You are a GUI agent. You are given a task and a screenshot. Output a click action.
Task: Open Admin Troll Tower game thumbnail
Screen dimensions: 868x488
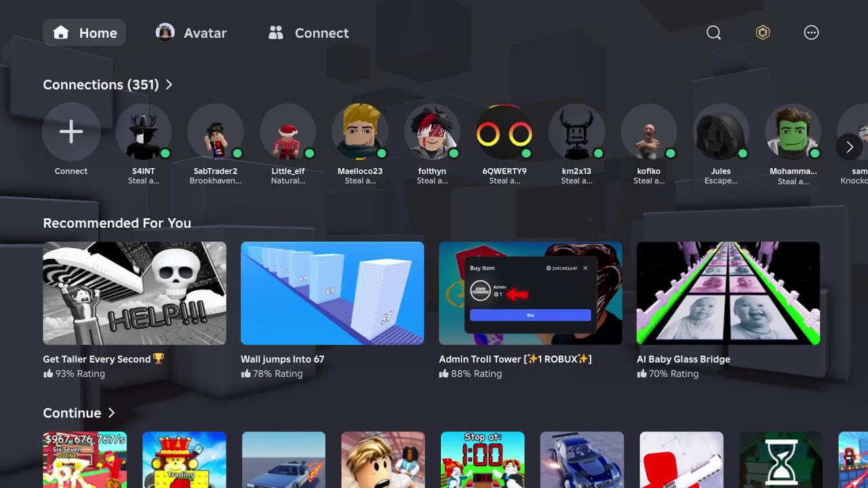coord(530,293)
